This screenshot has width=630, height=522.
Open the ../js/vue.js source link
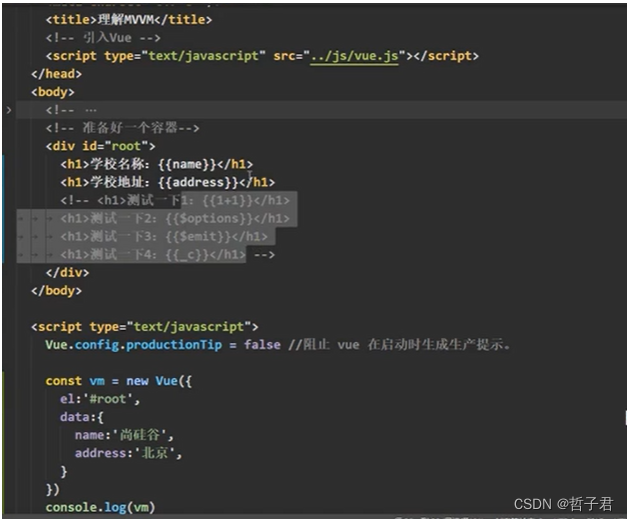click(x=354, y=56)
